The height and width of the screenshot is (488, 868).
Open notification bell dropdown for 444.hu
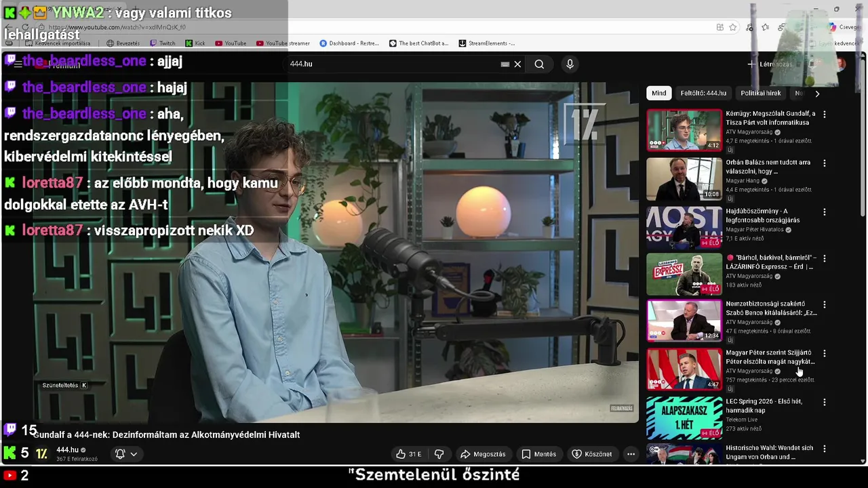click(126, 454)
